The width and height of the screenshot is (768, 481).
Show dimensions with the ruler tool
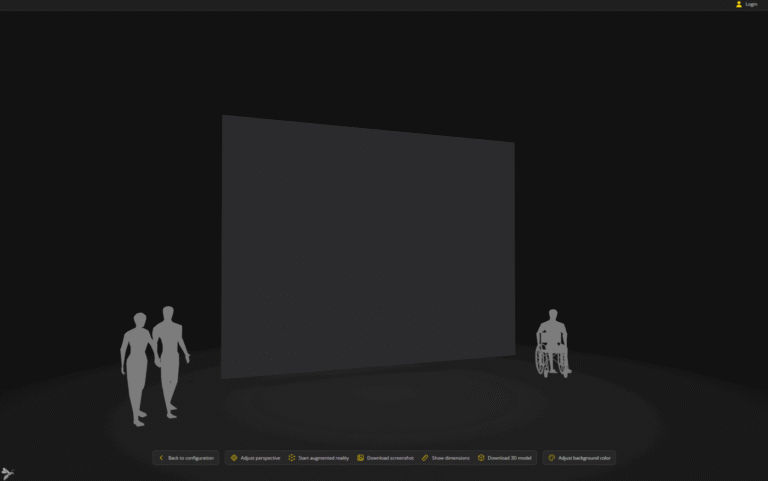tap(445, 458)
